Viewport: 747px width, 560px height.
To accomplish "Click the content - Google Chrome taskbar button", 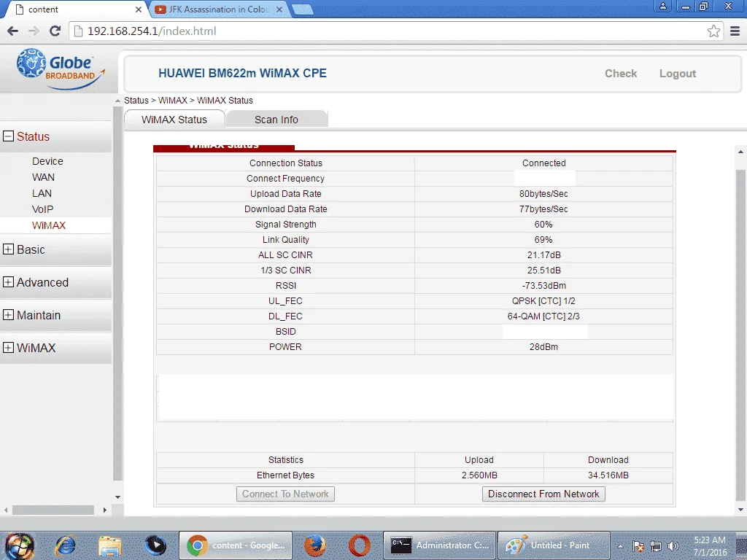I will [236, 545].
